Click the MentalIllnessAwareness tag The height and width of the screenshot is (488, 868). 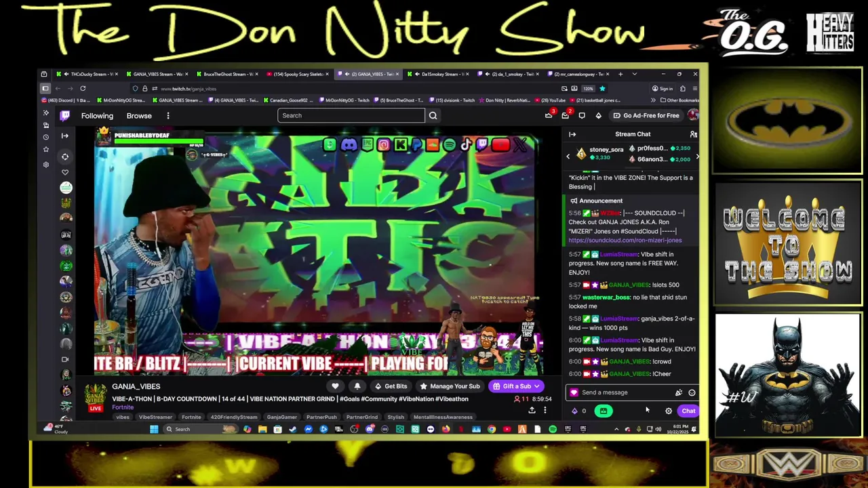click(x=443, y=418)
